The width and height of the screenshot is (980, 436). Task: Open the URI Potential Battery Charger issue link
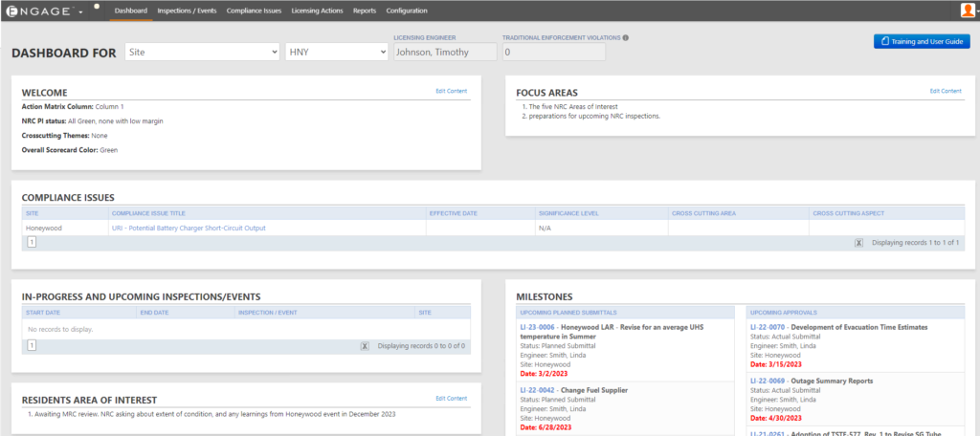pos(189,228)
